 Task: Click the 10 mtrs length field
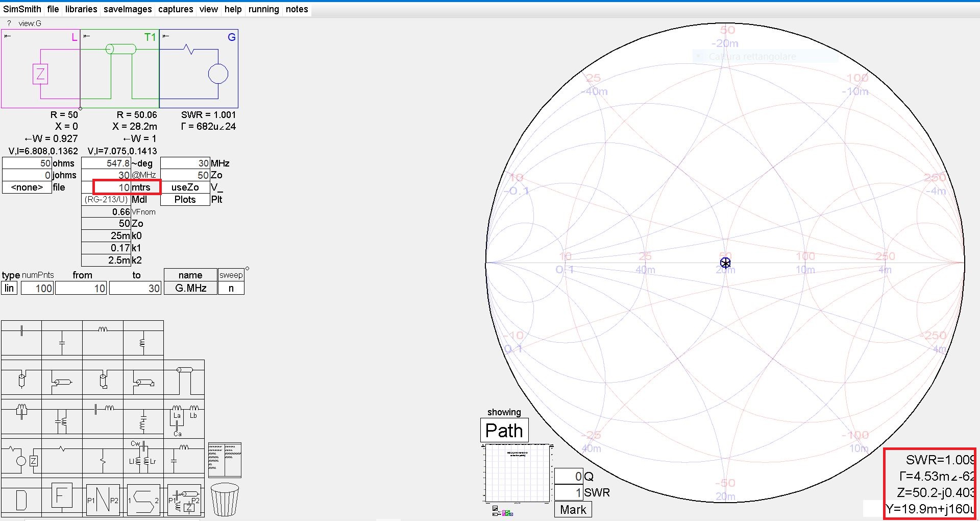click(x=106, y=187)
